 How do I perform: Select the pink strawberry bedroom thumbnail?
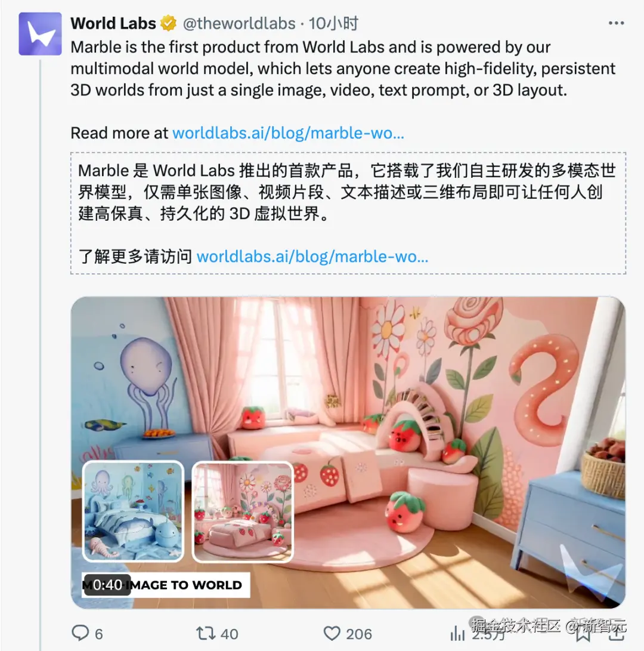243,511
